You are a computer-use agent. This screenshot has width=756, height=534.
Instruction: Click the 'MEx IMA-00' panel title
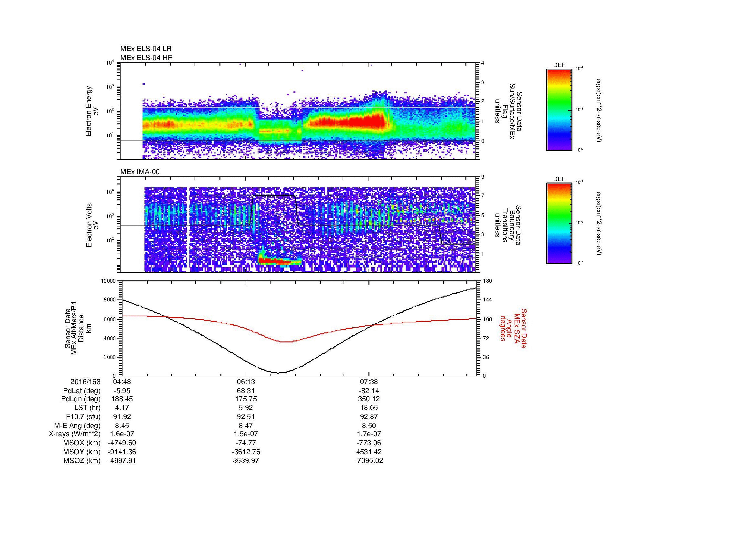click(x=140, y=172)
